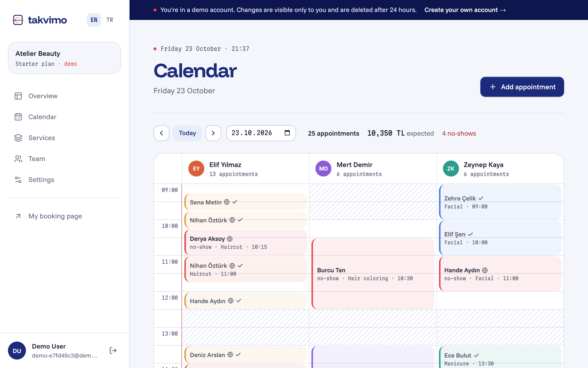Open Services in the sidebar
This screenshot has height=368, width=588.
tap(65, 138)
